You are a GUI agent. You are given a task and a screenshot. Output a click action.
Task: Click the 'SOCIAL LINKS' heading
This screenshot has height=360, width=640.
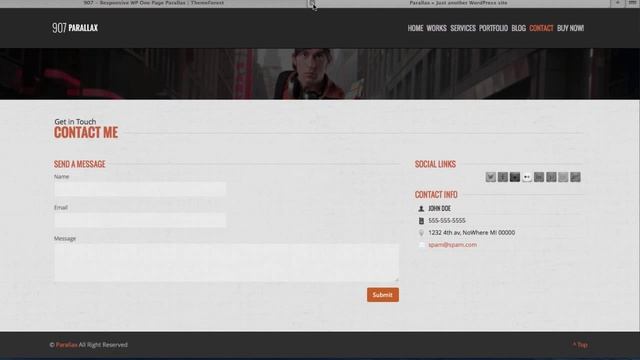(x=435, y=164)
